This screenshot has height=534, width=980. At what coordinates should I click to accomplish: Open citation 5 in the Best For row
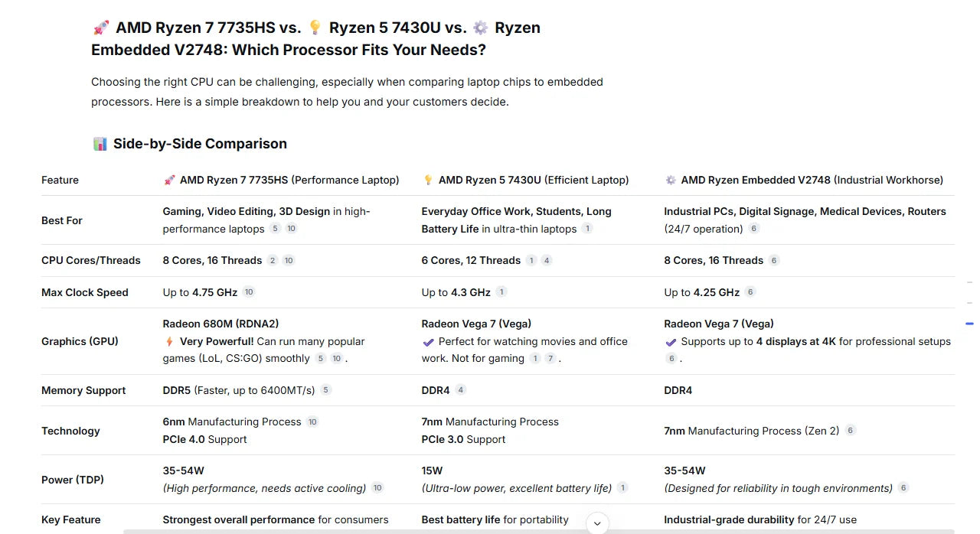click(276, 229)
